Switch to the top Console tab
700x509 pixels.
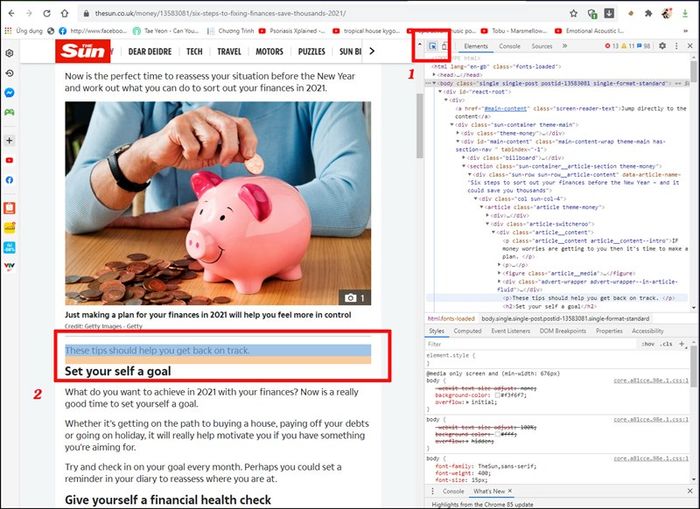[x=509, y=46]
